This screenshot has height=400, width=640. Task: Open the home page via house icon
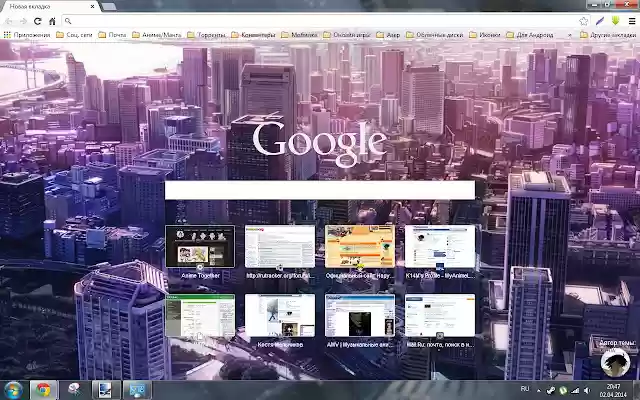[52, 21]
